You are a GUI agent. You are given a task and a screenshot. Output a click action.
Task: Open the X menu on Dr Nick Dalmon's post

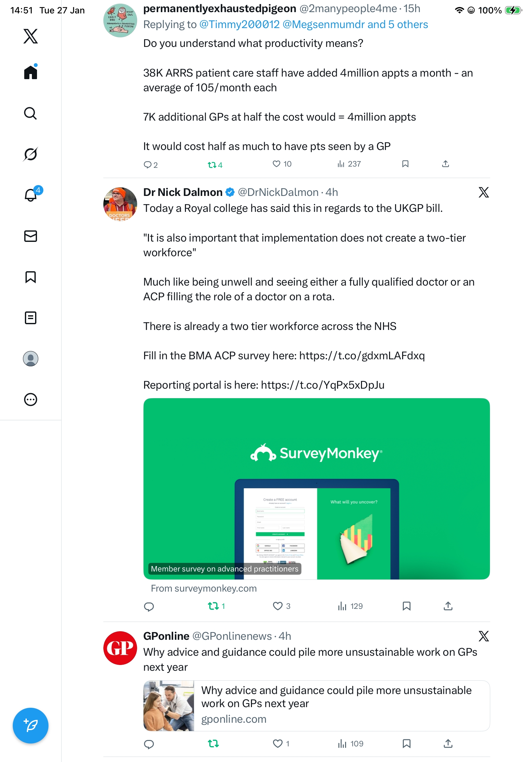(484, 192)
